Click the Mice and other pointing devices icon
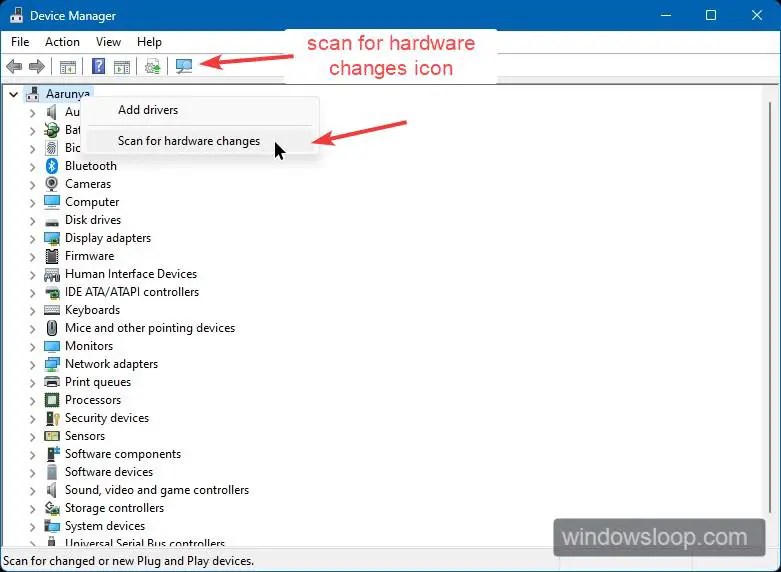This screenshot has height=572, width=781. click(52, 328)
